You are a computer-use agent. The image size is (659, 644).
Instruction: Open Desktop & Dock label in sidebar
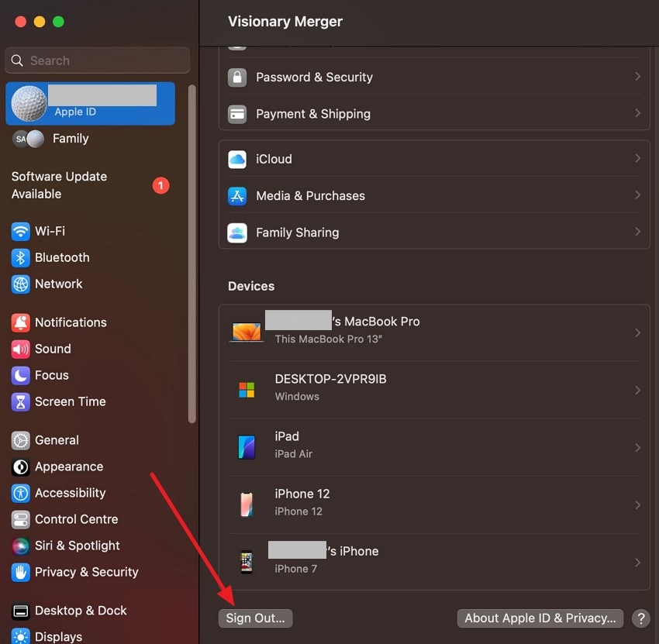click(x=81, y=611)
